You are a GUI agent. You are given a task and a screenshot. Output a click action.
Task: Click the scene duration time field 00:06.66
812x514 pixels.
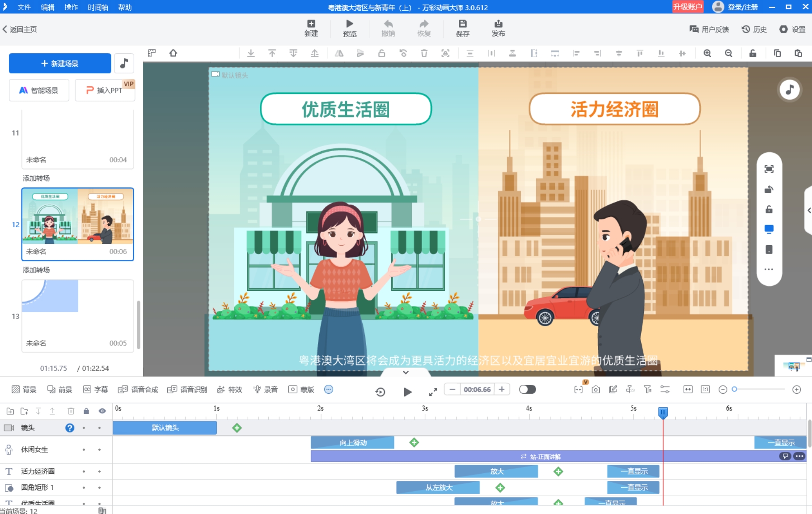477,390
